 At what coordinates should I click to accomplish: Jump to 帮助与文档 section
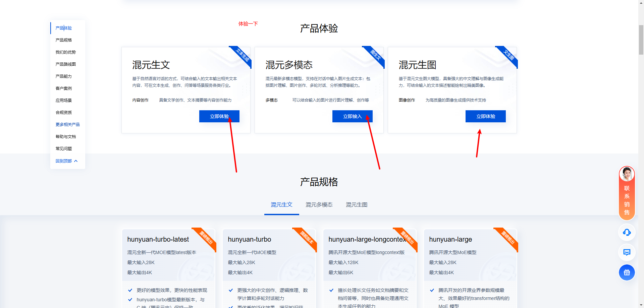(66, 137)
